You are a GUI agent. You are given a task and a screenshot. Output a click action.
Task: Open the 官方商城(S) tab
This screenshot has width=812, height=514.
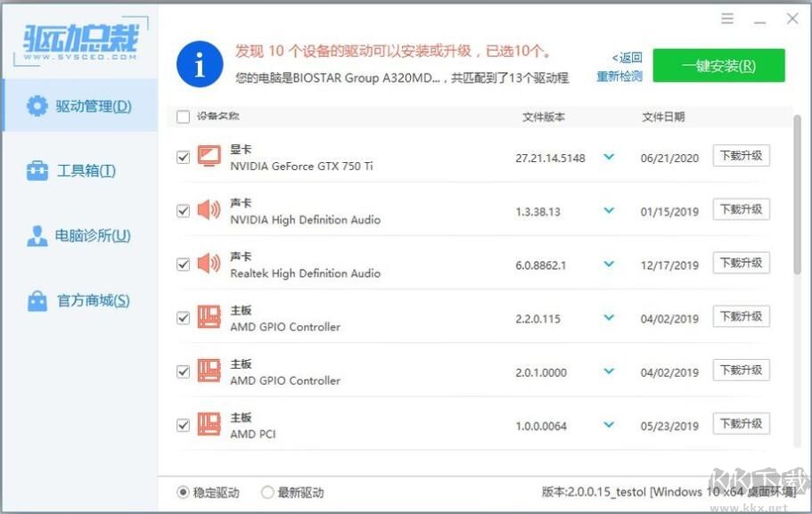(80, 301)
